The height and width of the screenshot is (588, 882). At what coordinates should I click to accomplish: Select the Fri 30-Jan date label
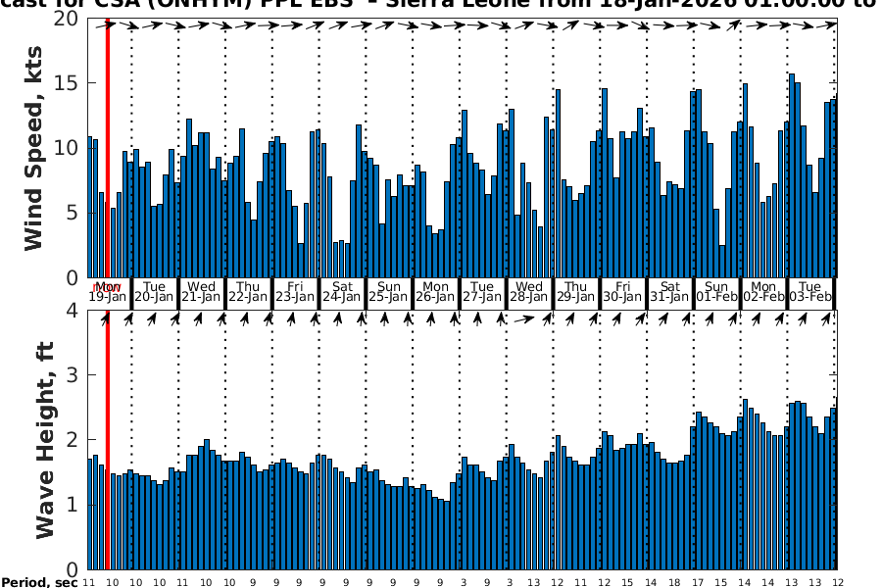pos(622,292)
